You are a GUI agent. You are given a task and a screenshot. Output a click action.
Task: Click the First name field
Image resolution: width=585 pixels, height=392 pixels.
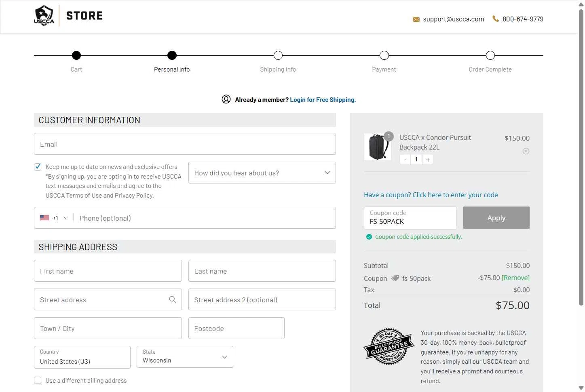pos(108,271)
